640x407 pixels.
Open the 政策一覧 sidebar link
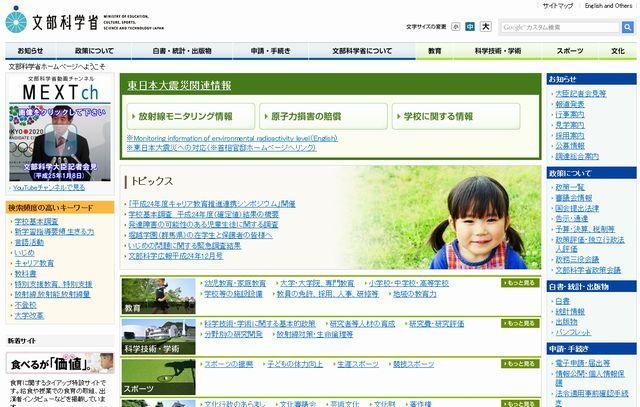pos(570,187)
